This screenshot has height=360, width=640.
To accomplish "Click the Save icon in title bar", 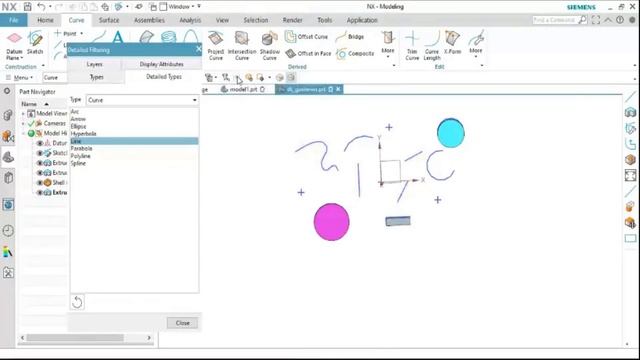I will click(x=27, y=7).
